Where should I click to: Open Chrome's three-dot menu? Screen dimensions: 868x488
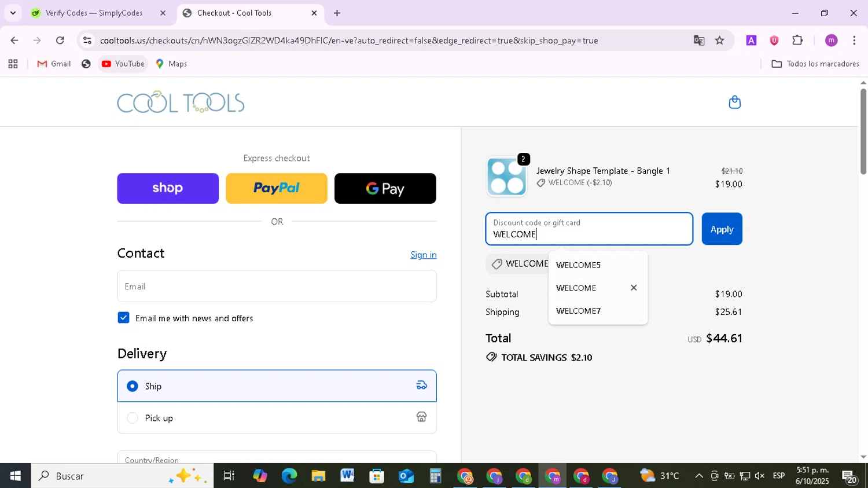point(854,41)
